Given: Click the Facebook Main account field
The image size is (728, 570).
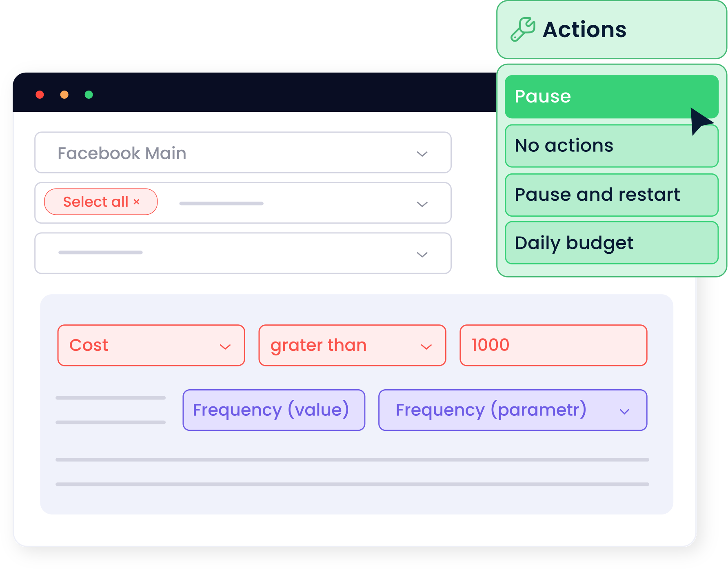Looking at the screenshot, I should (x=243, y=153).
